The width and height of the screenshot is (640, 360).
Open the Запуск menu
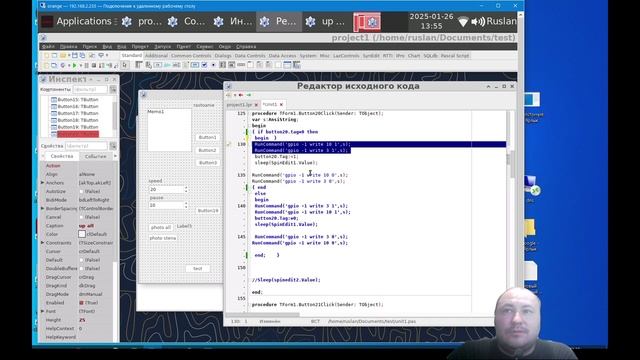[162, 47]
